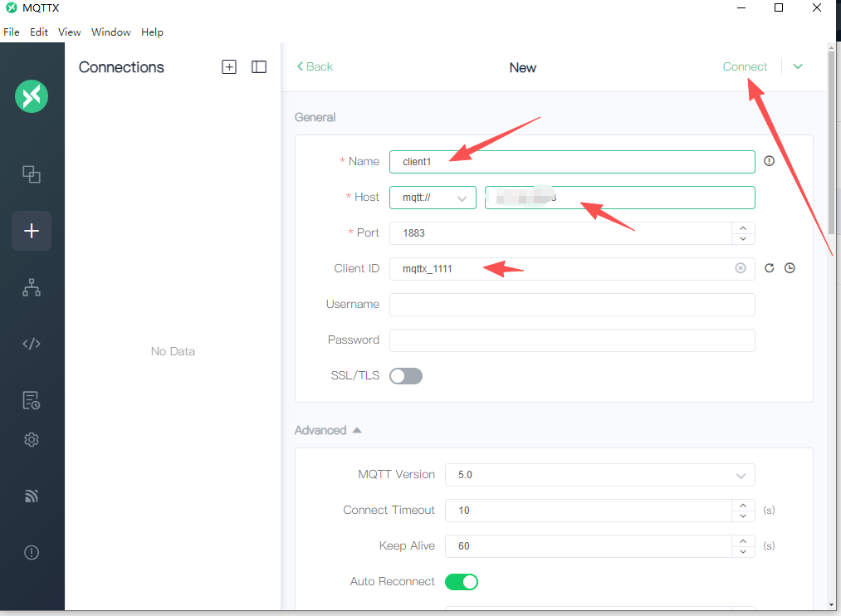This screenshot has width=841, height=616.
Task: Click the MQTTX title bar icon
Action: 12,8
